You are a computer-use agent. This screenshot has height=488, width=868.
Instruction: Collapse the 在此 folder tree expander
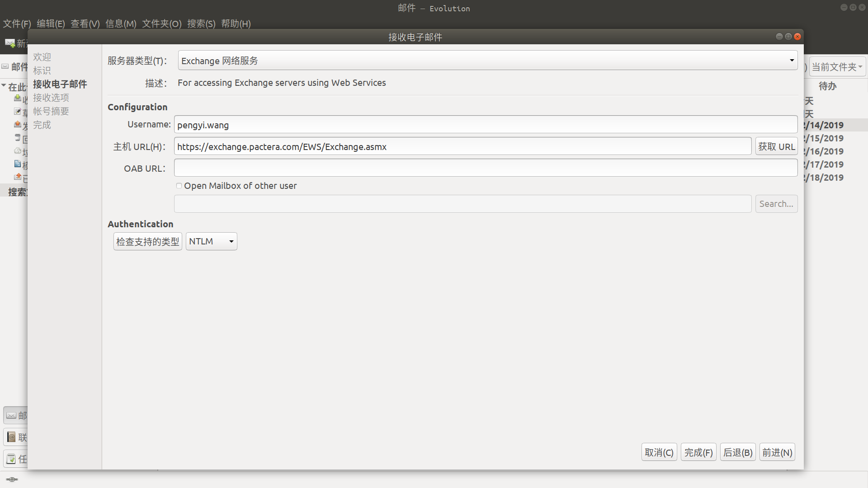click(4, 86)
